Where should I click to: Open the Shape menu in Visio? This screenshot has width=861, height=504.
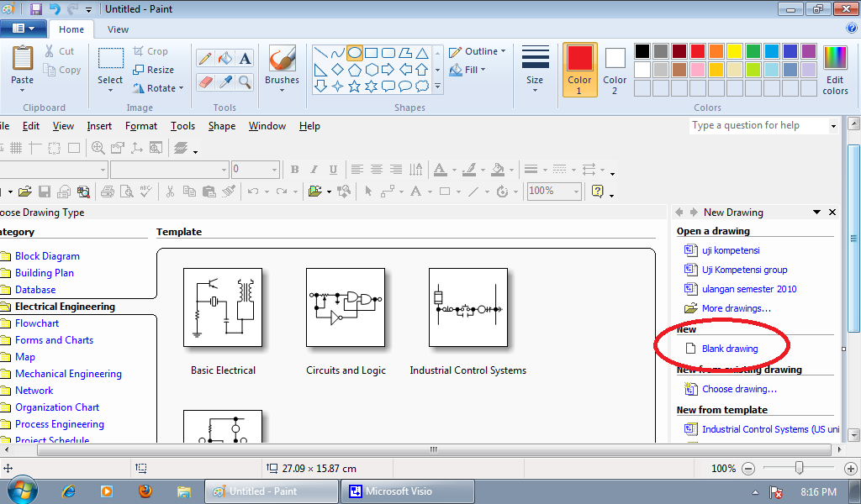pyautogui.click(x=221, y=126)
